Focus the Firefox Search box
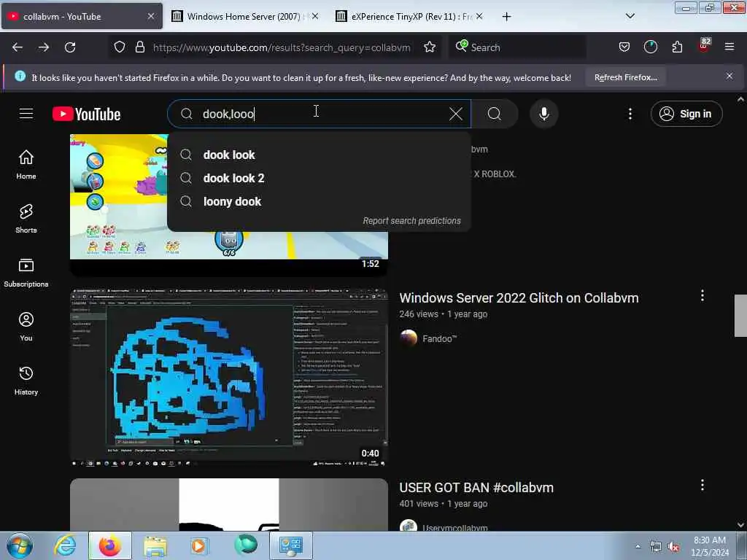Image resolution: width=747 pixels, height=560 pixels. 517,47
